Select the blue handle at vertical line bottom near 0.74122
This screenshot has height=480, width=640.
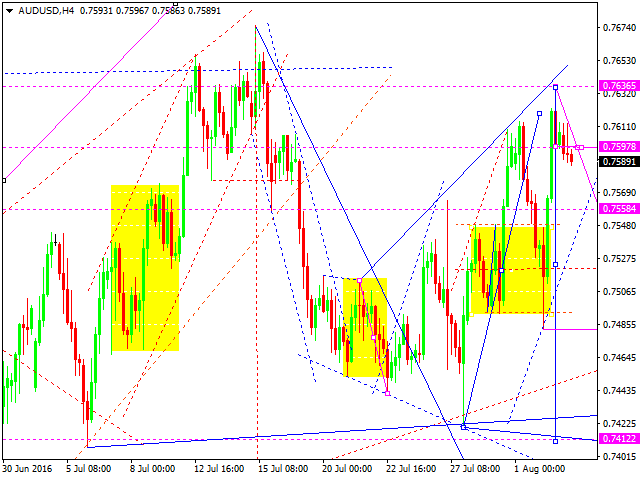pos(556,441)
